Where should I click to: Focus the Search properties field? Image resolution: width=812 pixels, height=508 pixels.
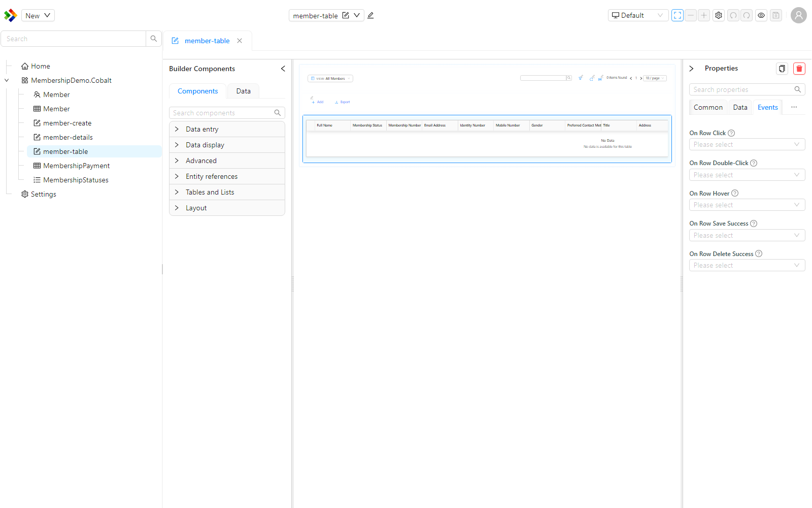[x=747, y=89]
